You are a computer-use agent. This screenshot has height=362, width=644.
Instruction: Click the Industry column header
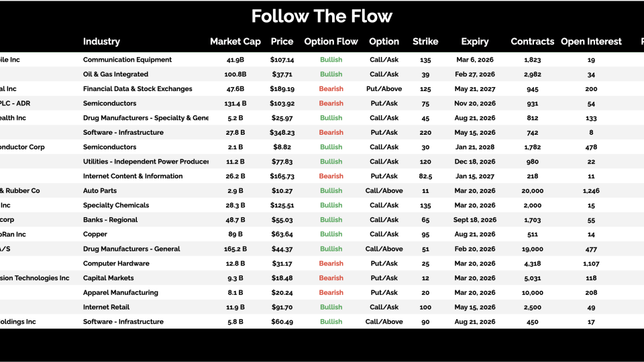pos(101,42)
